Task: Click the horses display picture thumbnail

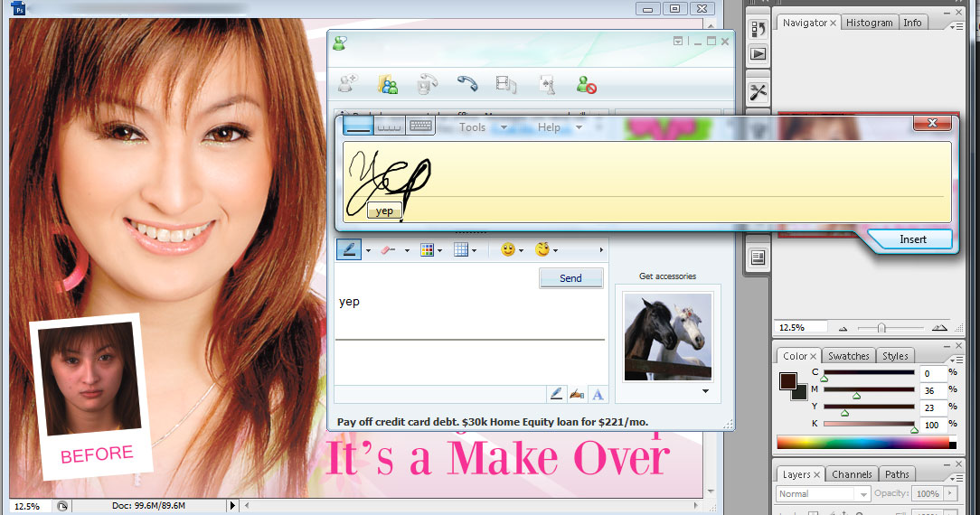Action: [668, 336]
